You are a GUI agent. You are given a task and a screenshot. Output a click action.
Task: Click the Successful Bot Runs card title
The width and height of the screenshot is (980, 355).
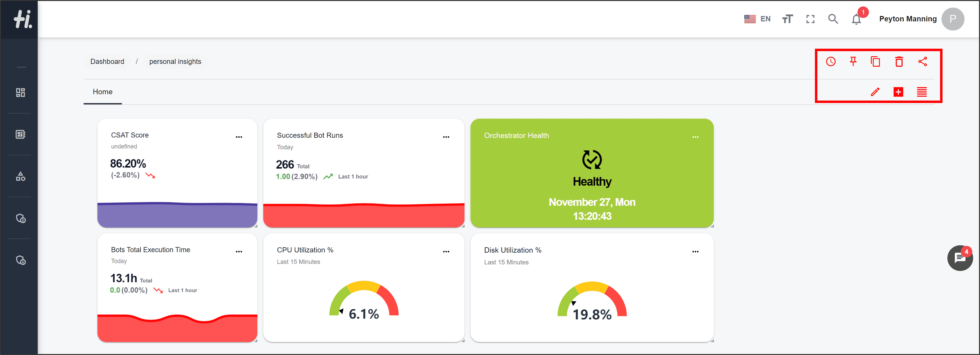(x=310, y=135)
